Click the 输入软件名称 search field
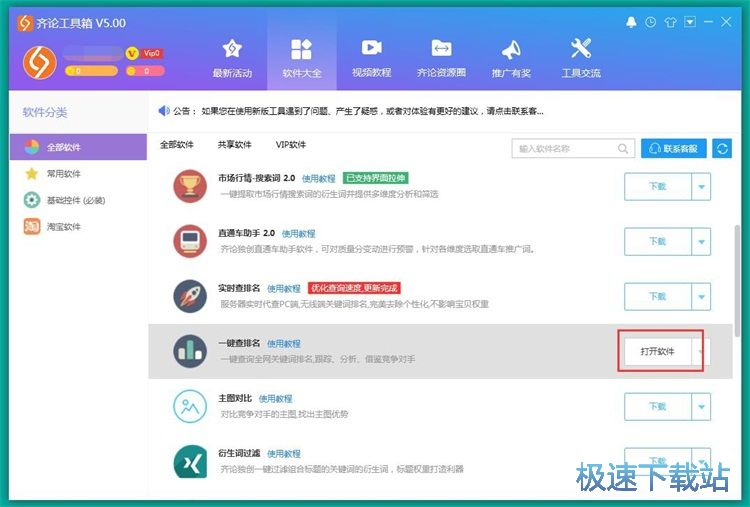Image resolution: width=750 pixels, height=507 pixels. click(x=573, y=149)
